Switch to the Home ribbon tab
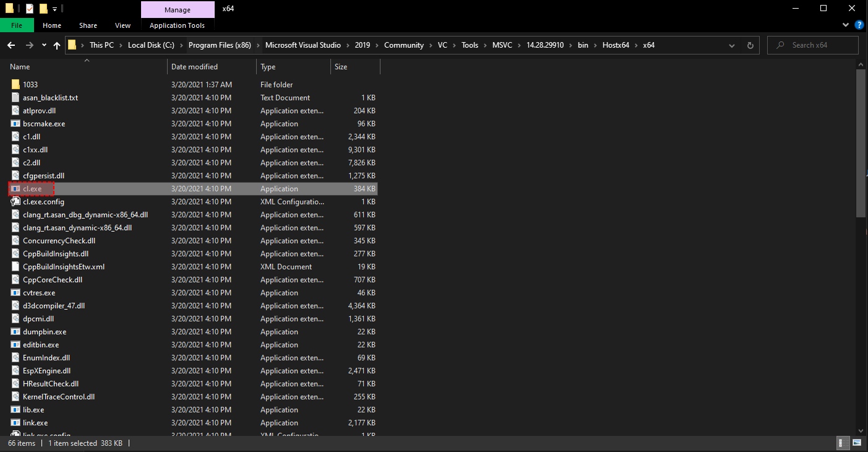 [52, 25]
